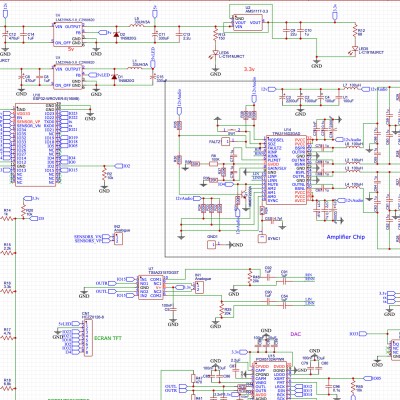Image resolution: width=400 pixels, height=400 pixels.
Task: Click resistor R6 100K
Action: coord(213,163)
